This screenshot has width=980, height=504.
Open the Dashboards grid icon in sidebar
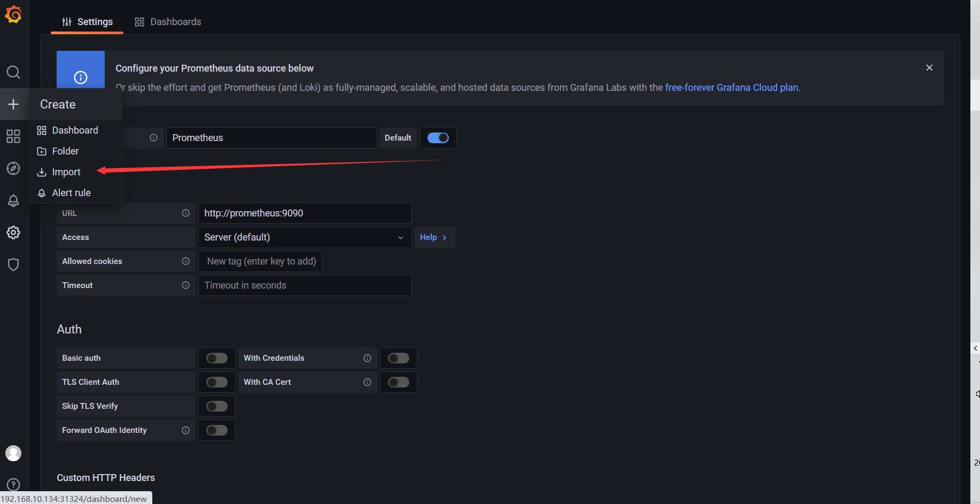tap(13, 136)
